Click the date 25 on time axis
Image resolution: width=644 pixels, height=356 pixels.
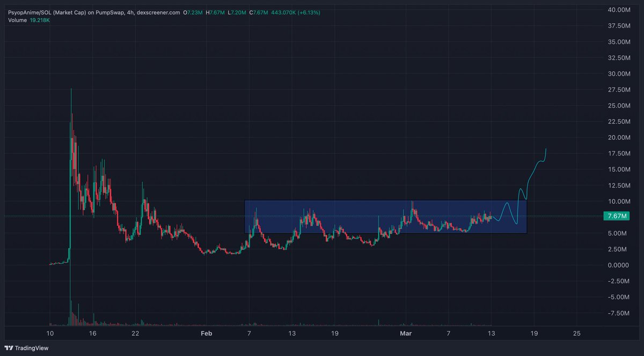coord(576,333)
